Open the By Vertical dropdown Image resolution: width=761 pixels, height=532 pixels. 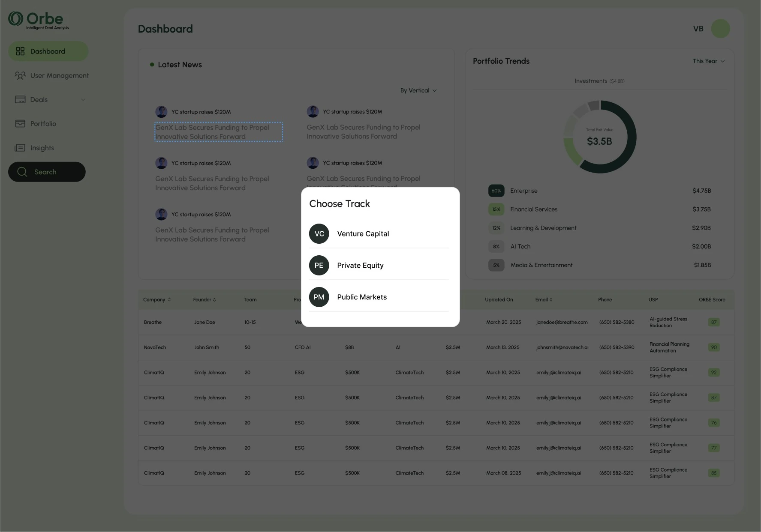click(418, 91)
